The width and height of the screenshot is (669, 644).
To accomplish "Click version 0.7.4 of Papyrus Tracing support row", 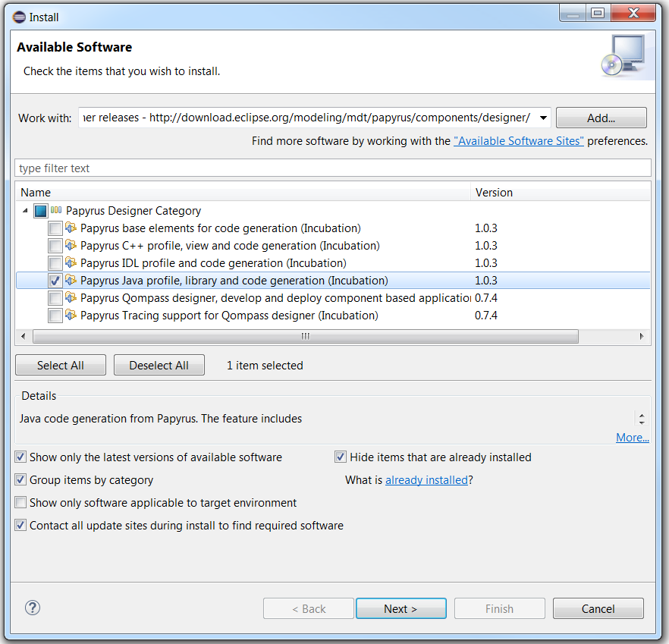I will point(486,316).
